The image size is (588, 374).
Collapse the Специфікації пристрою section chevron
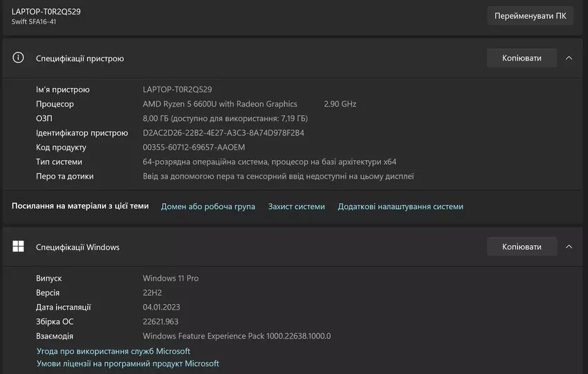pyautogui.click(x=569, y=58)
